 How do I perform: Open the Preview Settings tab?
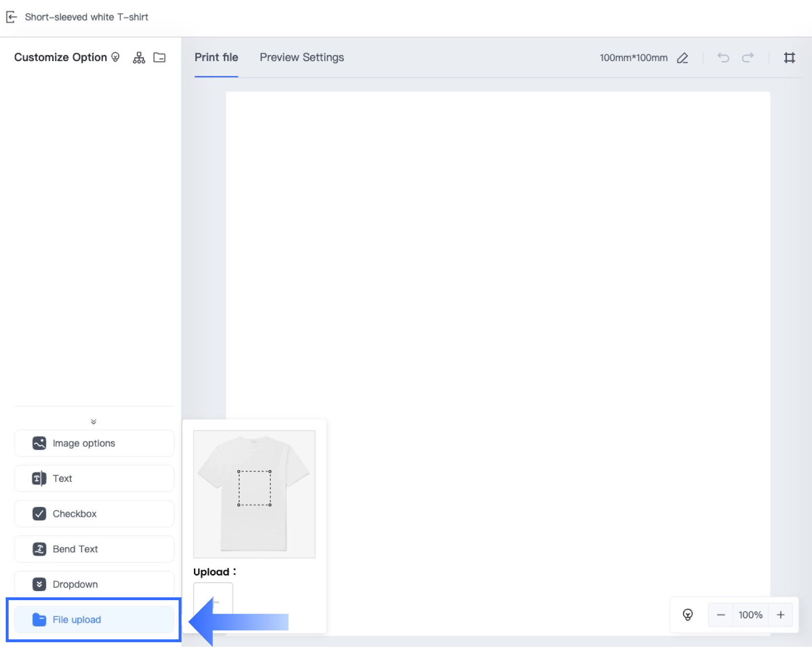pyautogui.click(x=302, y=57)
